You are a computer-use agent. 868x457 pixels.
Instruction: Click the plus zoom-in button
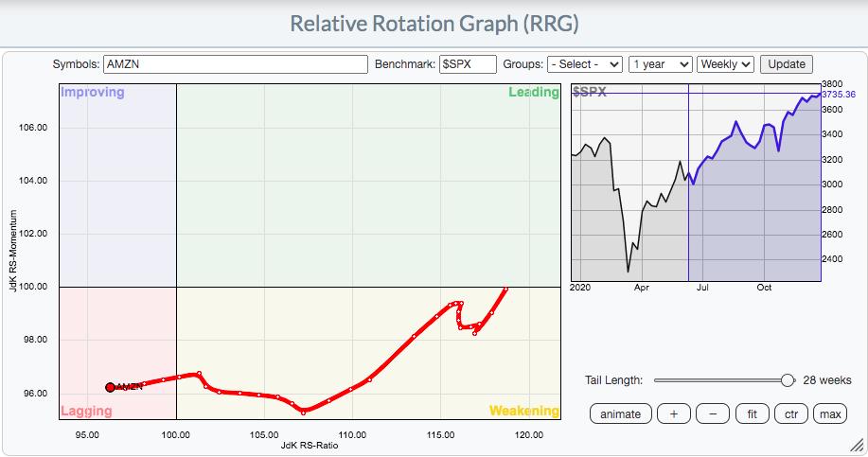coord(673,414)
